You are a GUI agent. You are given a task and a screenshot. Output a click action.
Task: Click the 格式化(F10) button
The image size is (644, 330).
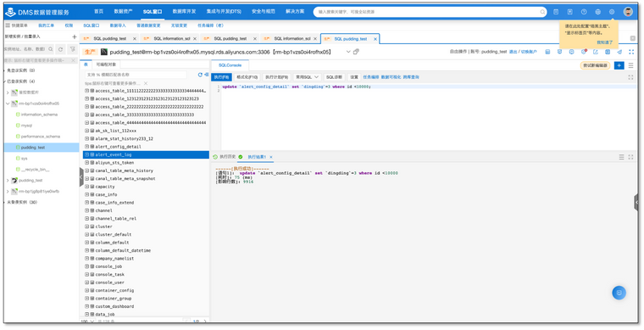[x=247, y=77]
